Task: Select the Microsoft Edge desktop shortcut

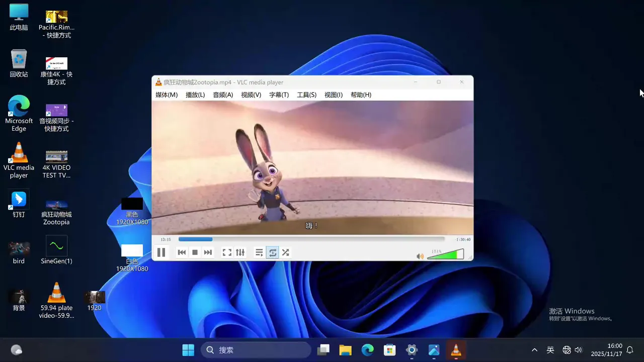Action: (x=19, y=114)
